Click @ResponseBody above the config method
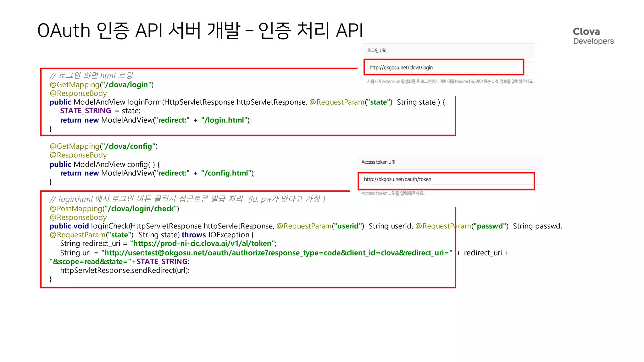Image resolution: width=644 pixels, height=362 pixels. coord(78,155)
